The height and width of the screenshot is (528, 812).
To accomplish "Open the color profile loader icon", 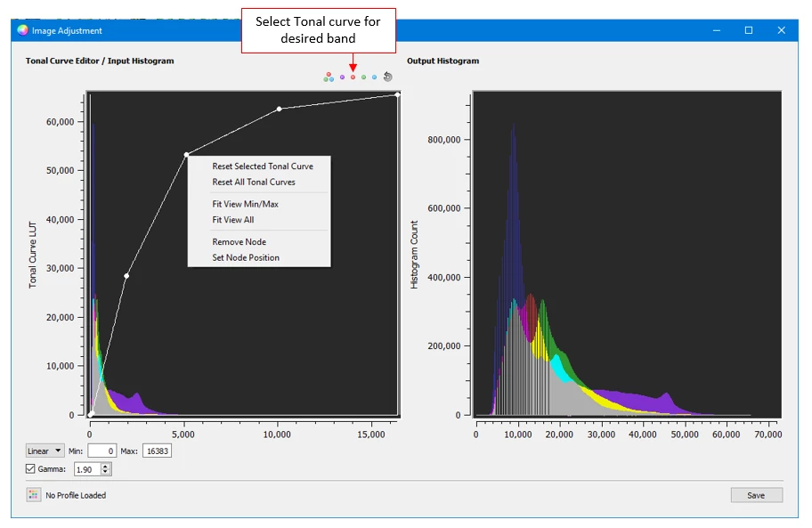I will tap(34, 495).
